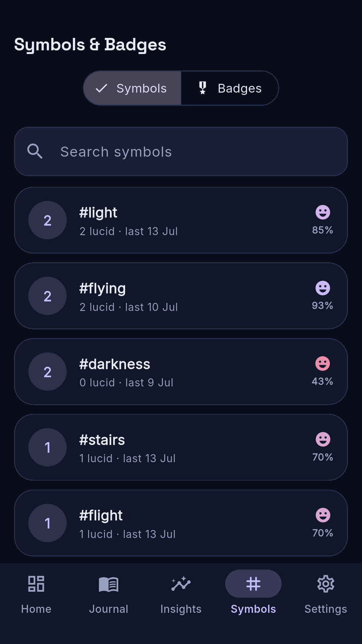The height and width of the screenshot is (644, 362).
Task: Open the Settings gear icon
Action: coord(326,584)
